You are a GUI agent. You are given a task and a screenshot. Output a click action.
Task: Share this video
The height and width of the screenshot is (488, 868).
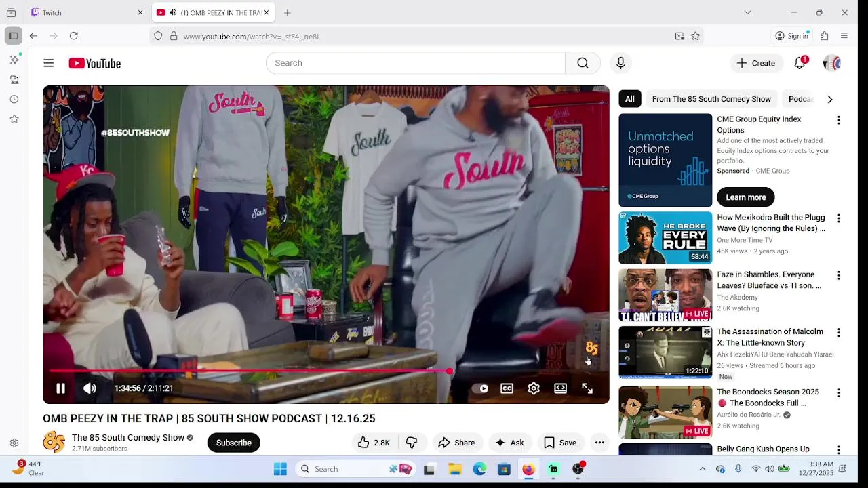point(456,443)
